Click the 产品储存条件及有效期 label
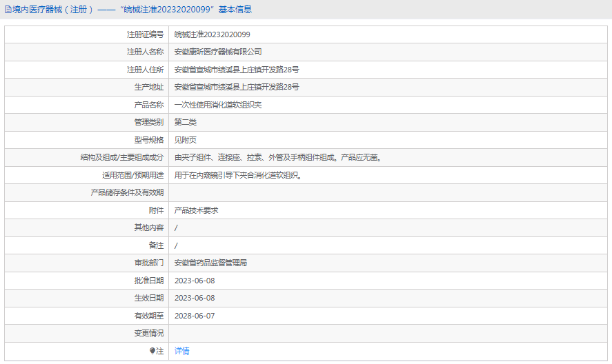 (127, 192)
